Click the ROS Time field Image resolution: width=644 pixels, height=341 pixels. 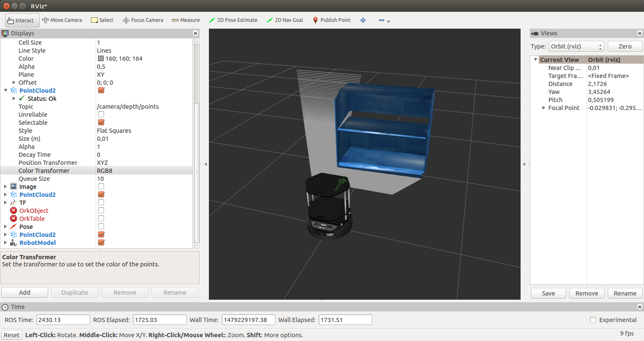click(x=63, y=320)
